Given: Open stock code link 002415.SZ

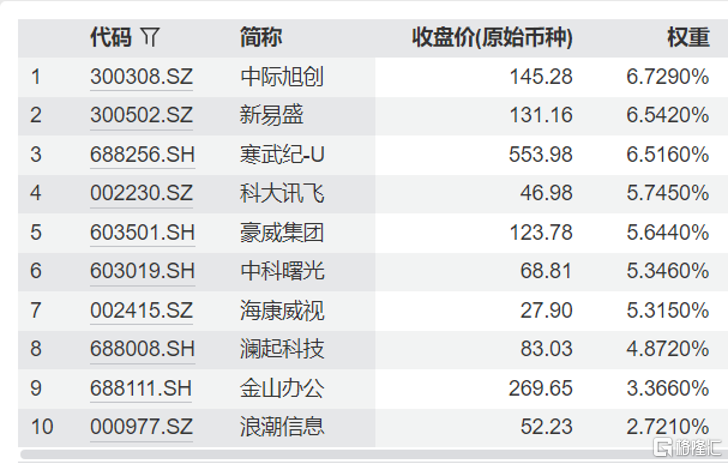Looking at the screenshot, I should coord(141,311).
